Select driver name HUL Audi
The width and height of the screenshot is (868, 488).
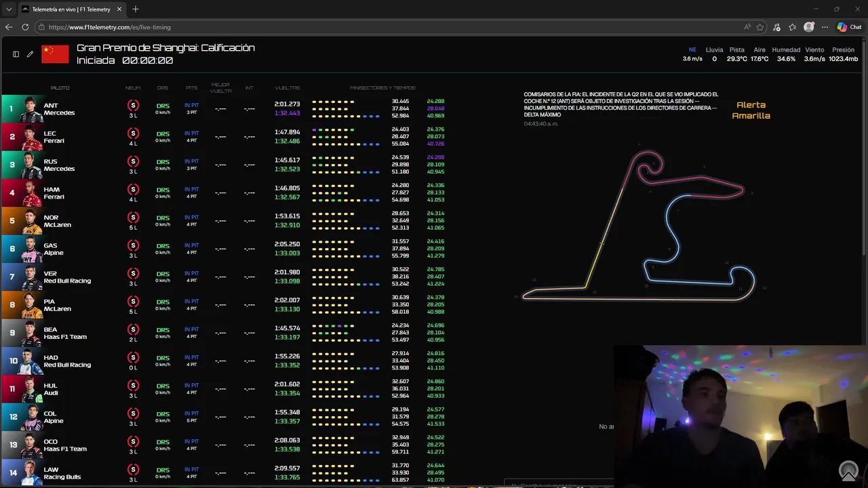point(51,389)
